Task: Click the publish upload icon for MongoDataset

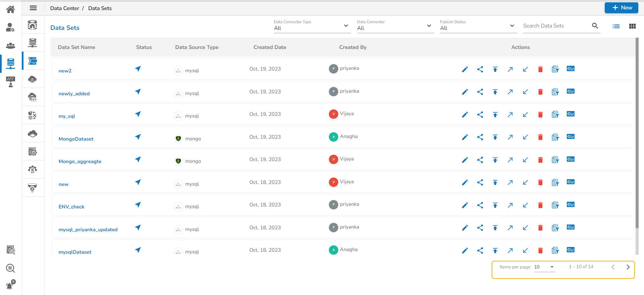Action: 495,137
